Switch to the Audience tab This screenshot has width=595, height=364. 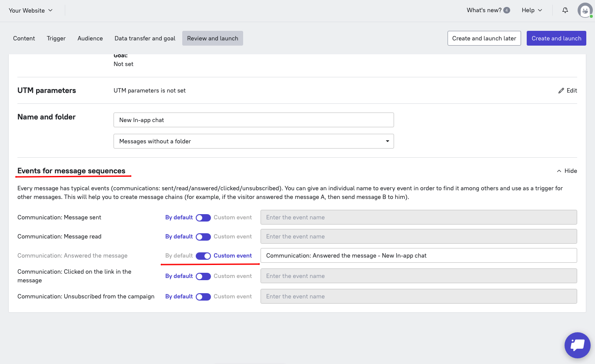[90, 38]
